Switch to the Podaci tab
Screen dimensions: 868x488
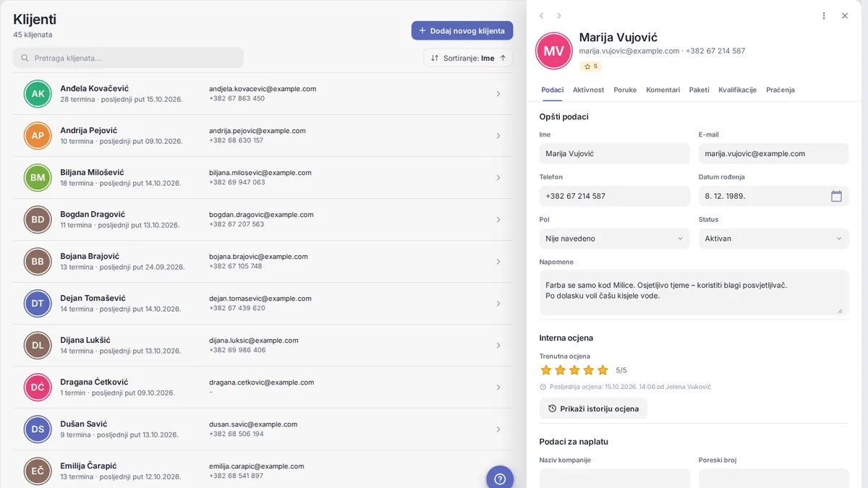pyautogui.click(x=553, y=90)
